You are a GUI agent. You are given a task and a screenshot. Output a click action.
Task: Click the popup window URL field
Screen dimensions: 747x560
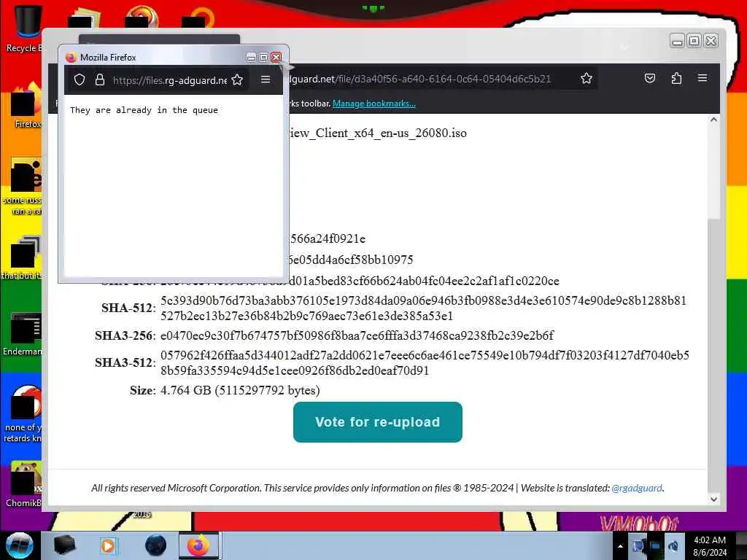[169, 80]
